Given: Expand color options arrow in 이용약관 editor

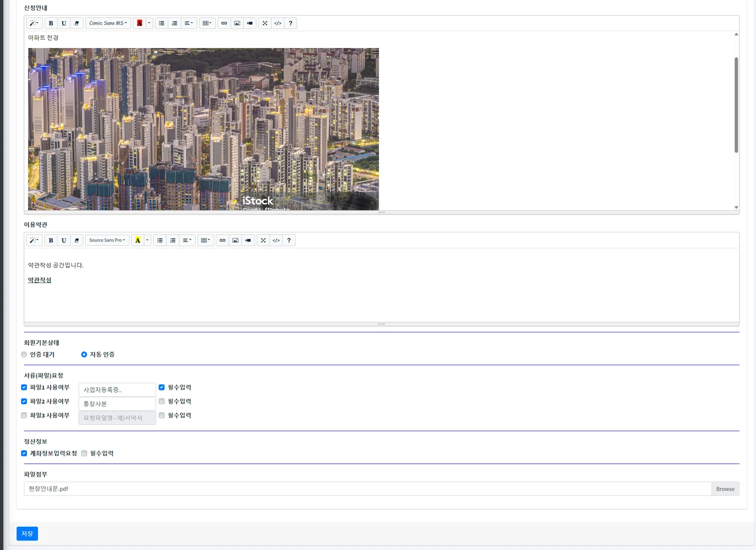Looking at the screenshot, I should click(x=147, y=240).
